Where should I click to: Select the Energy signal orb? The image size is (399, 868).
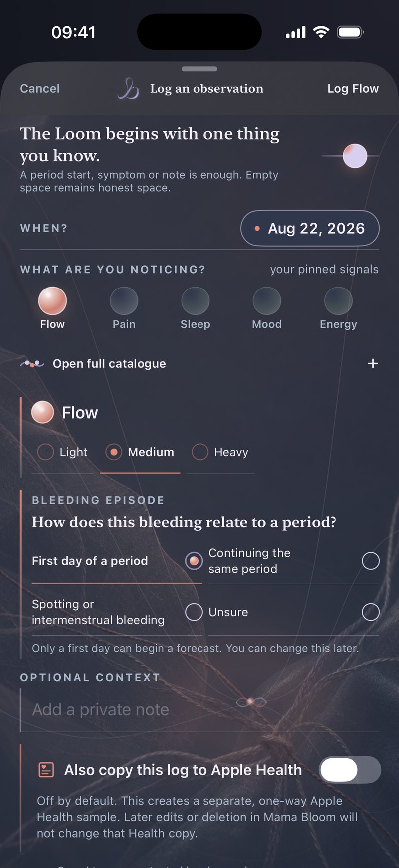click(338, 301)
